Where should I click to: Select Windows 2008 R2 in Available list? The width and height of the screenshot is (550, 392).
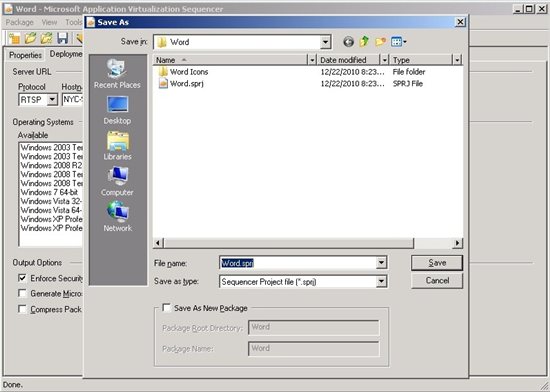point(51,165)
